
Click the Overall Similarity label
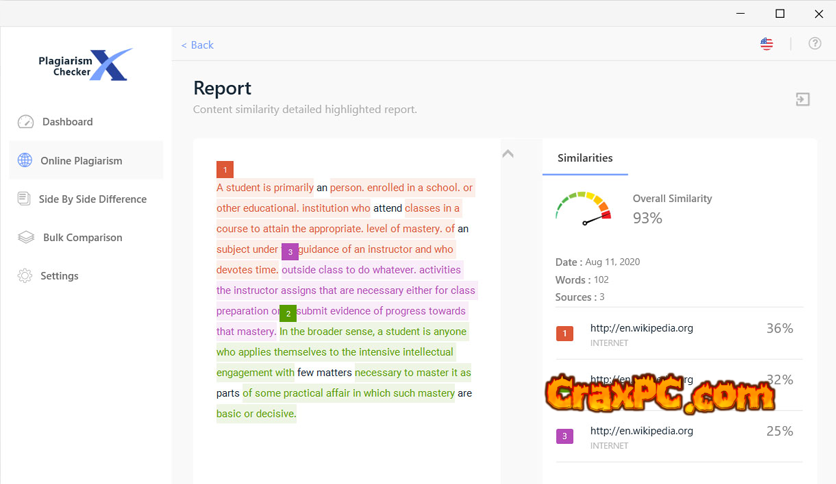[672, 198]
